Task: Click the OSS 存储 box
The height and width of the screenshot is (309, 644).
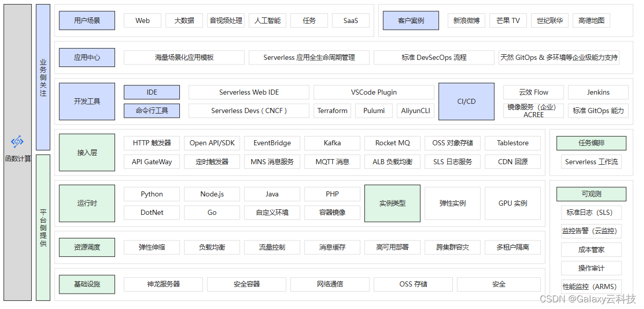Action: point(413,284)
